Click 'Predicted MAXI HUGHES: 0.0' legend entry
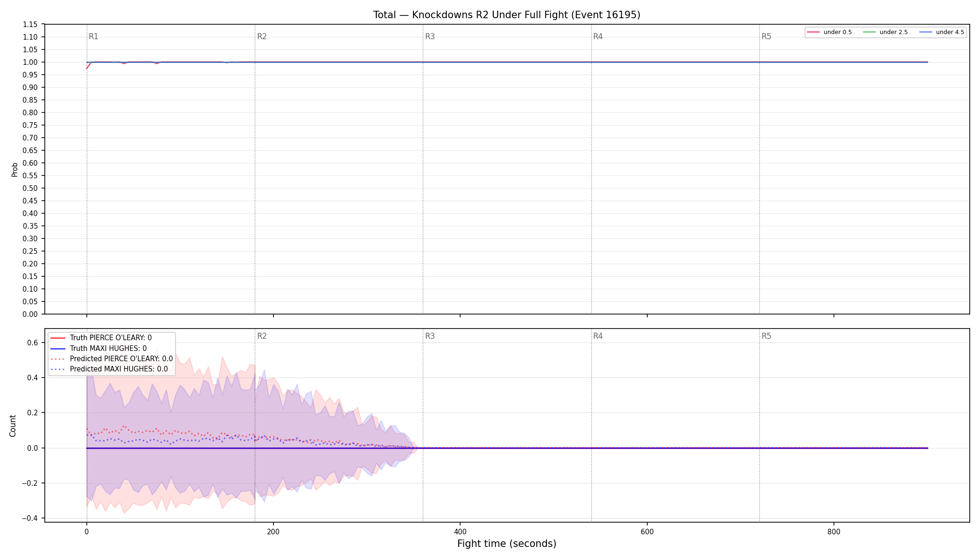This screenshot has height=560, width=980. tap(109, 369)
